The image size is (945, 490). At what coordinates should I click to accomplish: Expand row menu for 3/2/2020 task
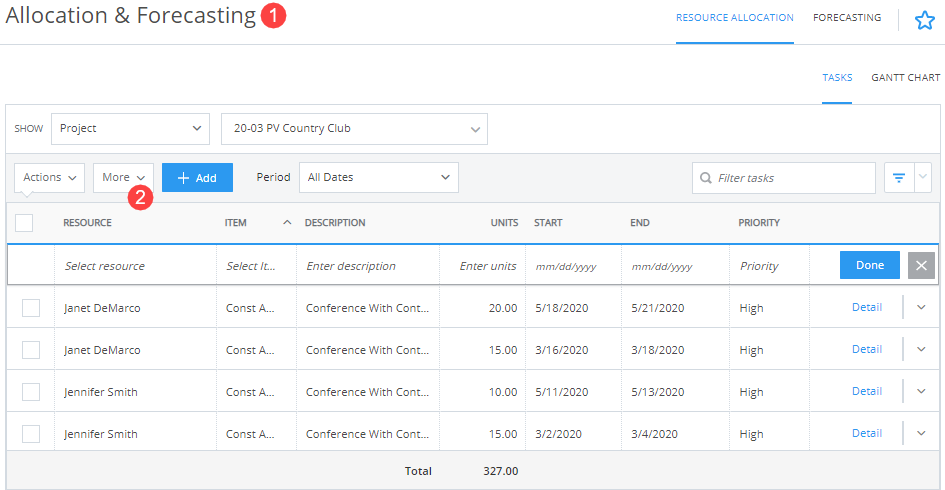(x=921, y=433)
